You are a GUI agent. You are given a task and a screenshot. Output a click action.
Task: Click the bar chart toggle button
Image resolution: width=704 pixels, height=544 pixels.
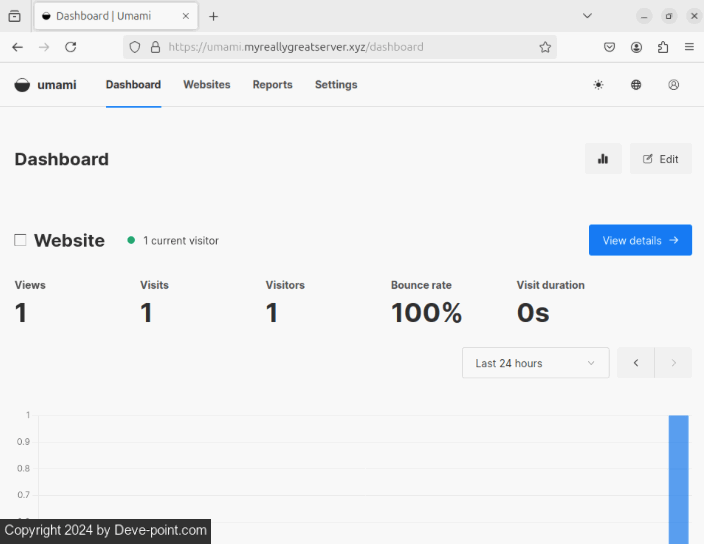point(603,159)
